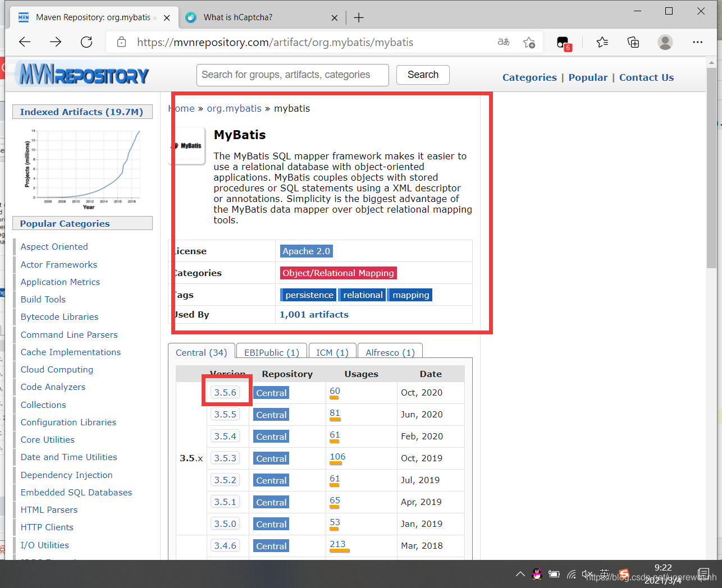Click the MVNRepository logo
The height and width of the screenshot is (588, 722).
coord(84,74)
